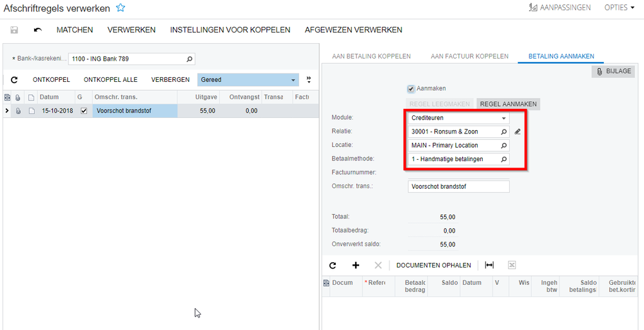Fit columns to width icon
This screenshot has height=330, width=644.
tap(489, 265)
